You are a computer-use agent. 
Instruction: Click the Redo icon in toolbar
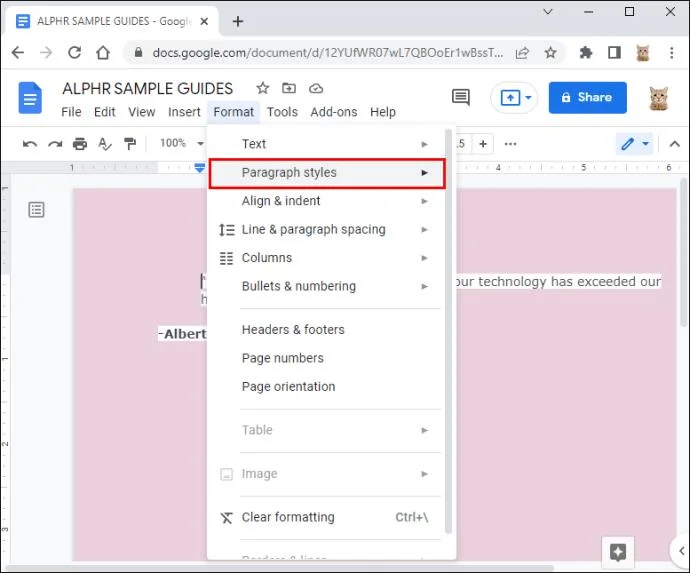click(55, 144)
